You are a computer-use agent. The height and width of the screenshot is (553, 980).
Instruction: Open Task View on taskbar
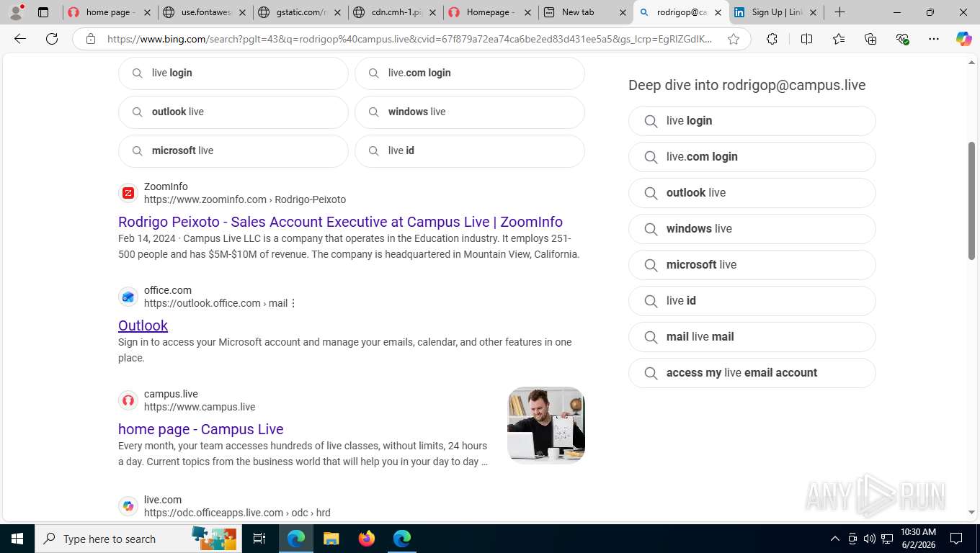(x=259, y=539)
